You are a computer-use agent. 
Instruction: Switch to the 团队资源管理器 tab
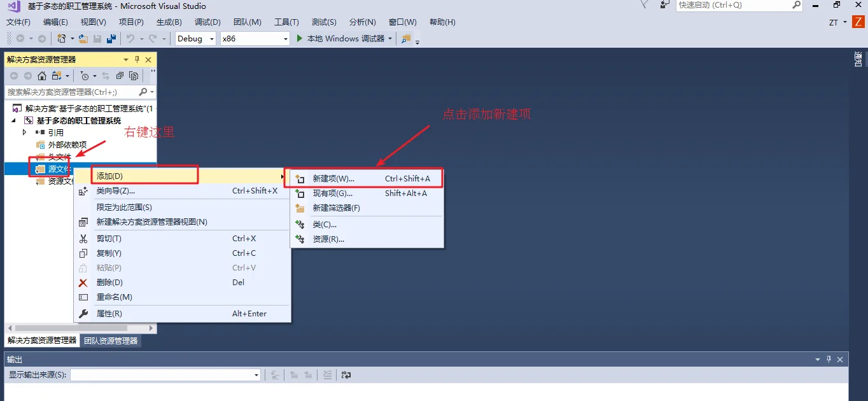coord(111,341)
